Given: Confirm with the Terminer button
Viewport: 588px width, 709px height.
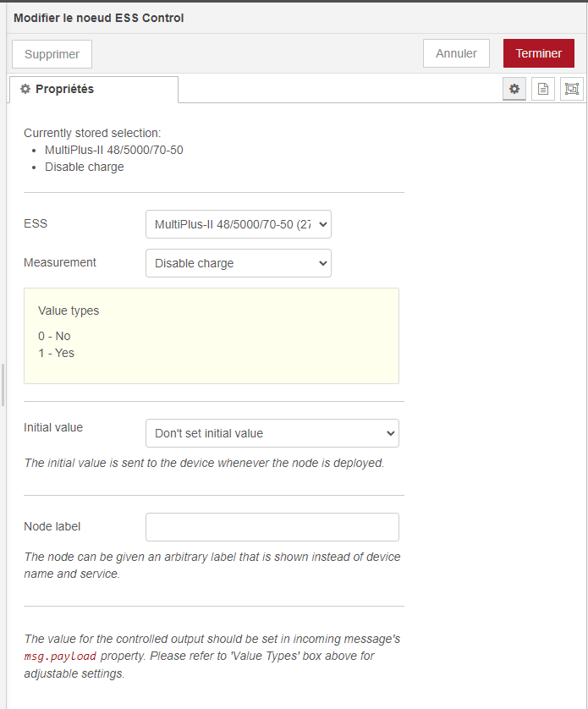Looking at the screenshot, I should (x=538, y=53).
